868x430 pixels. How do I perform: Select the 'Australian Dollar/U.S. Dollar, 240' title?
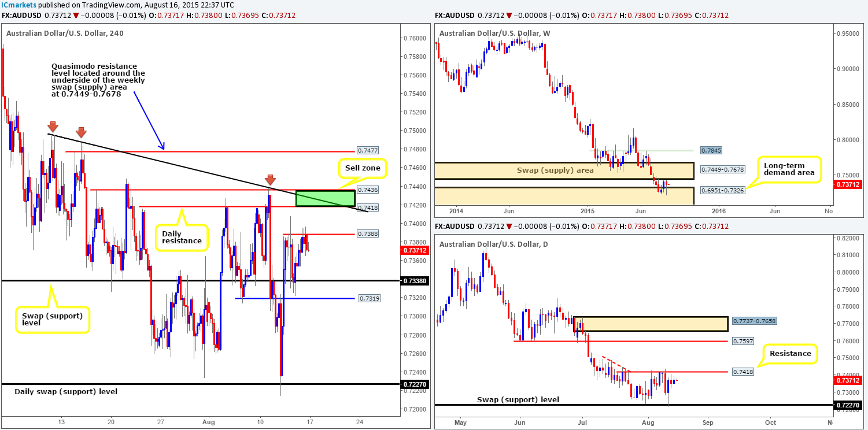pos(65,33)
